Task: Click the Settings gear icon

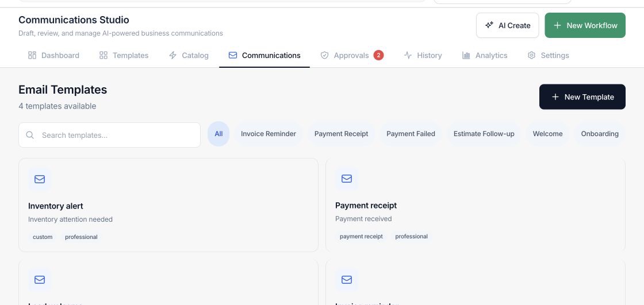Action: pyautogui.click(x=531, y=55)
